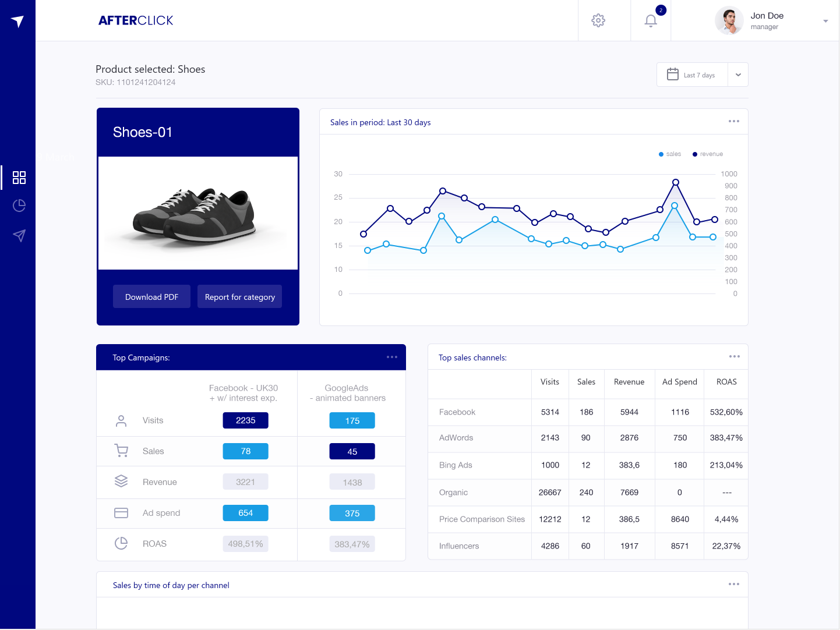Click the Shoes-01 product photo thumbnail
840x630 pixels.
coord(197,213)
